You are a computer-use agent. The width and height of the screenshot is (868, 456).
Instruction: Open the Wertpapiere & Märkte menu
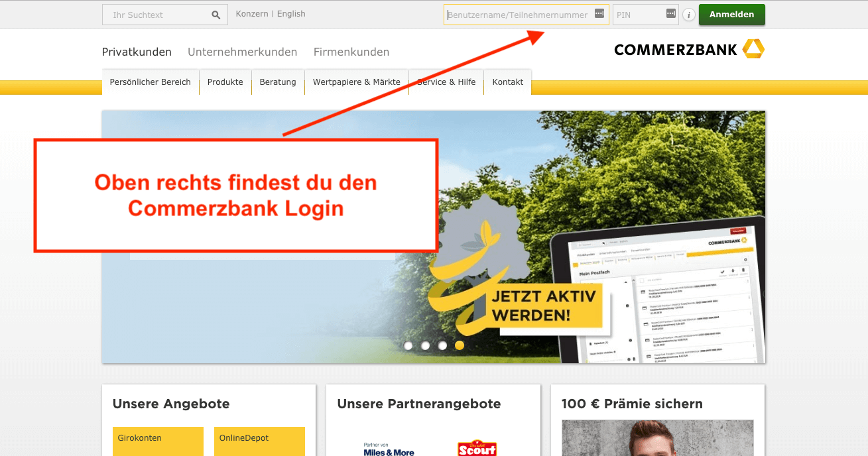coord(356,82)
